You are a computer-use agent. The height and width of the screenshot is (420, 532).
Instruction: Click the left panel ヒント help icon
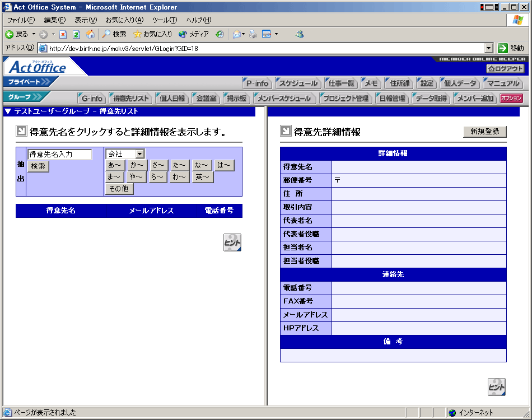tap(232, 242)
